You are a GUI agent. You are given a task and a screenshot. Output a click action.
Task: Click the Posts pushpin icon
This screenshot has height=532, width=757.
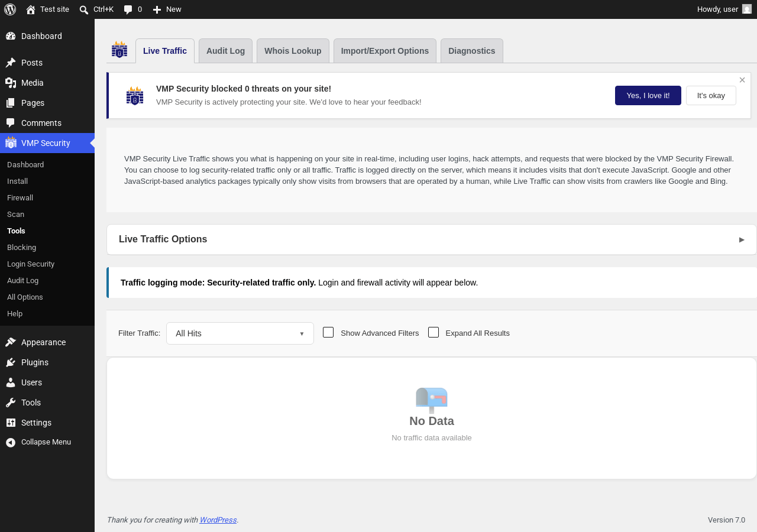tap(11, 63)
